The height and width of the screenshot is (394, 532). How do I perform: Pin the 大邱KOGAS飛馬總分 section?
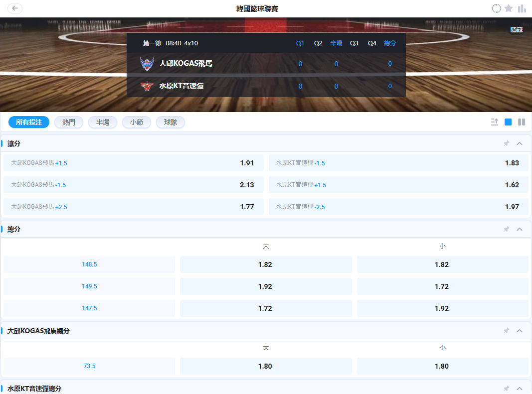pos(506,331)
